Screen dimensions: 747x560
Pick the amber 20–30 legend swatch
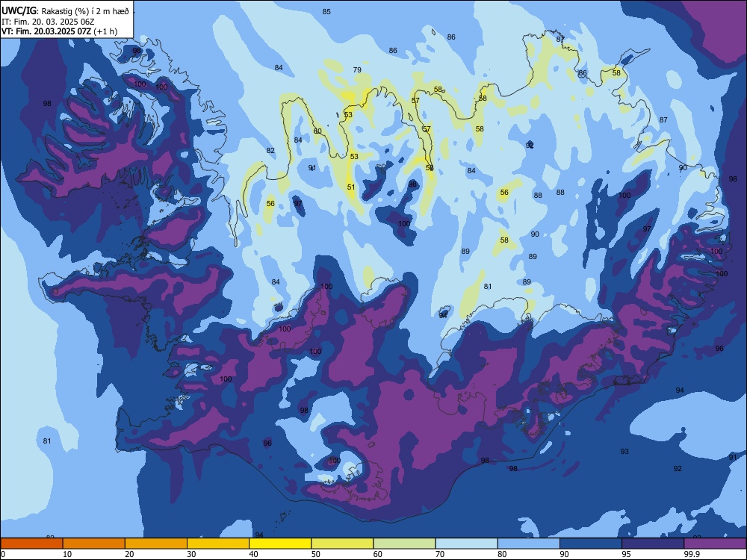[156, 544]
